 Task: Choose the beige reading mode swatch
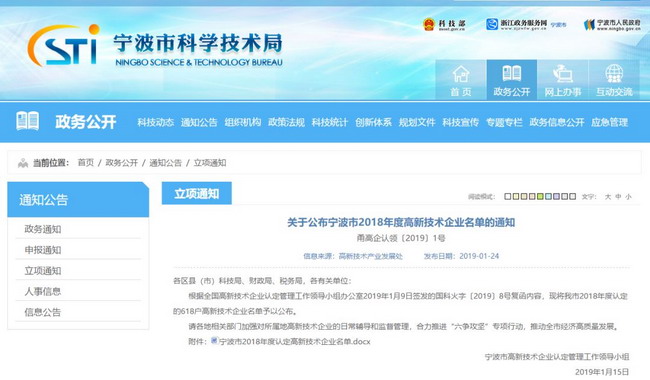[x=524, y=196]
